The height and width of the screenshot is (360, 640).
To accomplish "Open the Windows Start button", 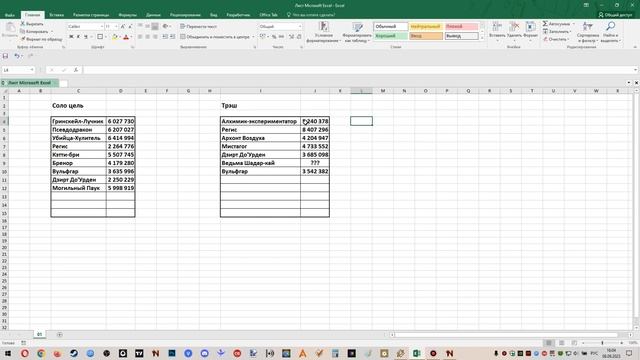I will [8, 353].
